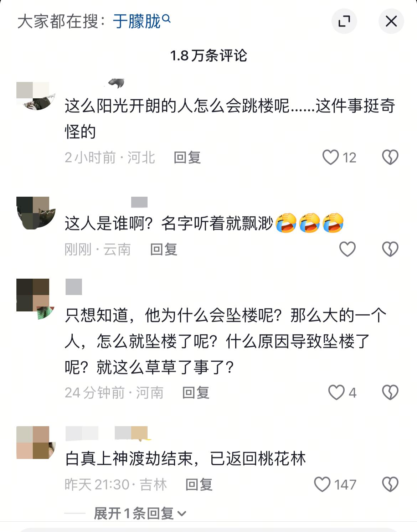Dislike the Henan comment

point(390,392)
